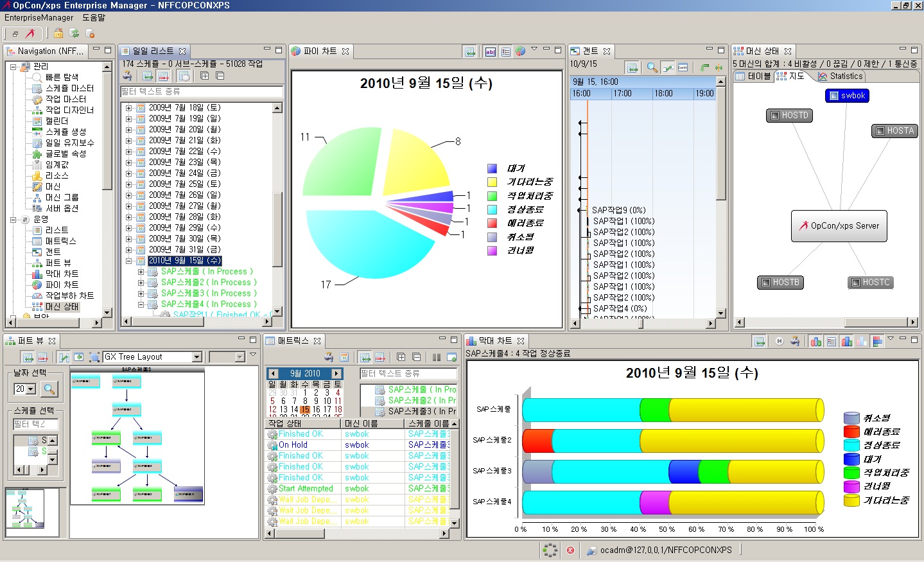The height and width of the screenshot is (562, 924).
Task: Click the HOSTC machine node
Action: pyautogui.click(x=870, y=283)
